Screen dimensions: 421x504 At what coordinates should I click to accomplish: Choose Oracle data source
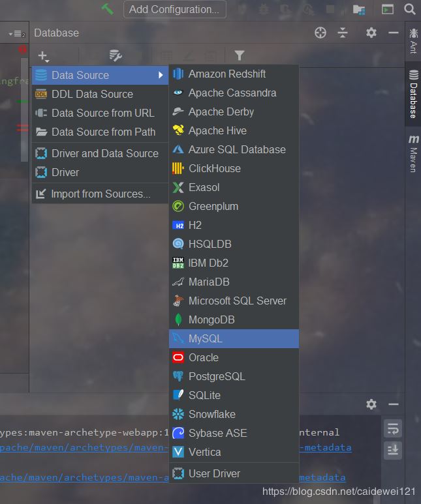(234, 357)
